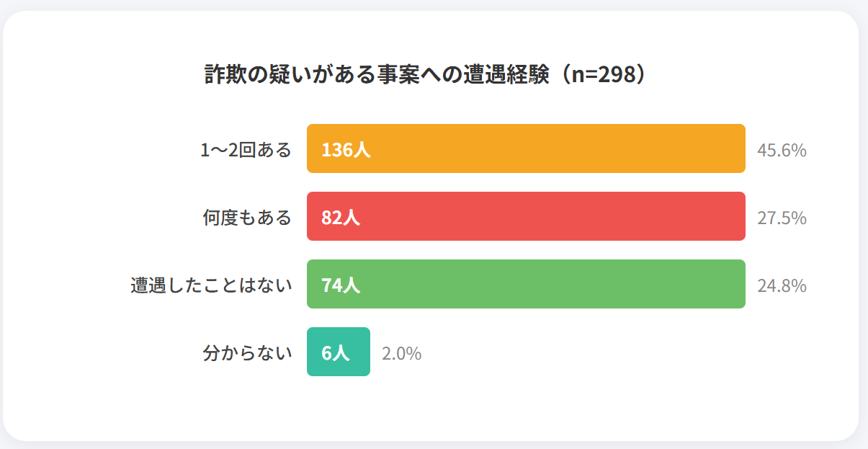868x449 pixels.
Task: Click the 遭遇したことはない category label
Action: tap(211, 285)
